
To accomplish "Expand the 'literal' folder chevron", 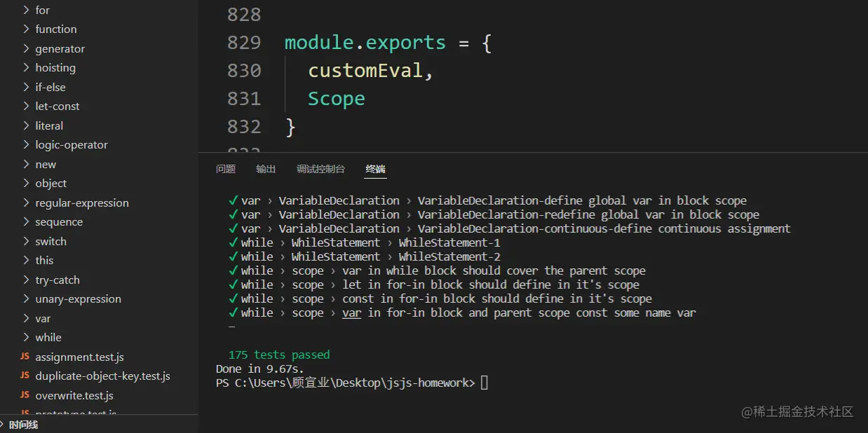I will pyautogui.click(x=26, y=125).
